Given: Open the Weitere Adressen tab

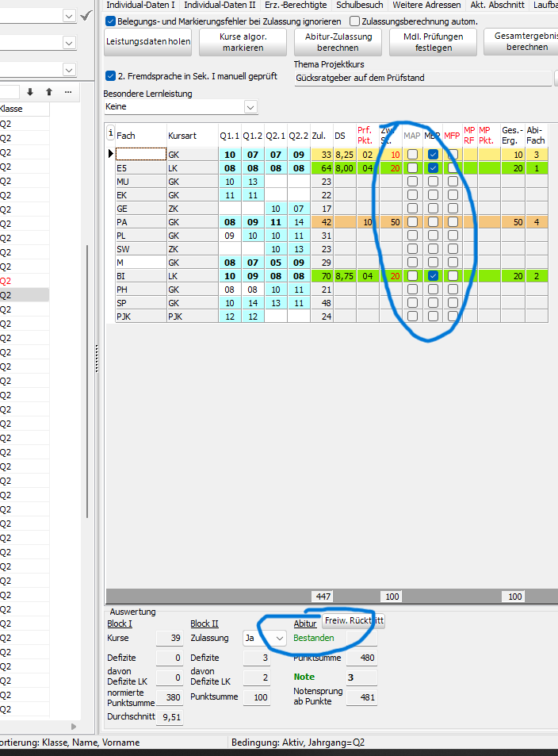Looking at the screenshot, I should click(426, 5).
